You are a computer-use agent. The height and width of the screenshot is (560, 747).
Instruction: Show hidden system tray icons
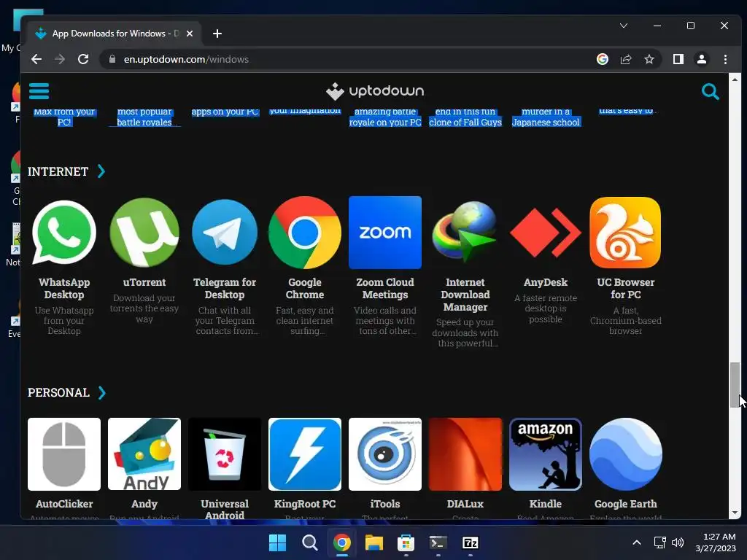pos(636,542)
